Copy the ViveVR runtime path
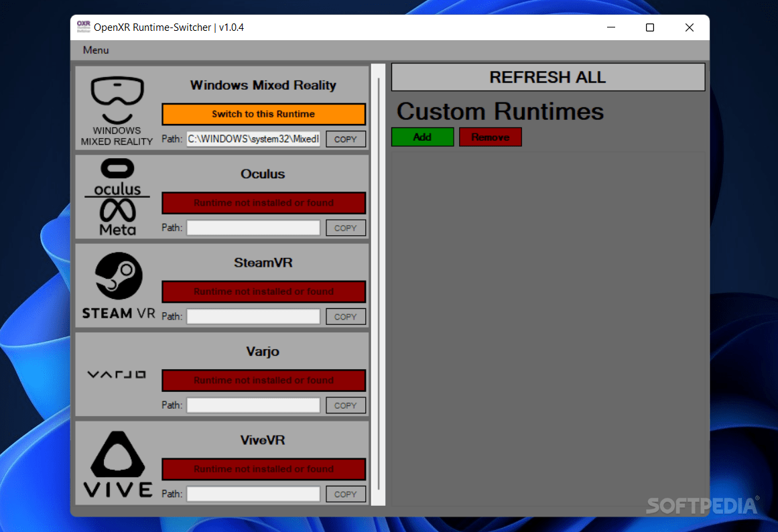The image size is (778, 532). (346, 494)
